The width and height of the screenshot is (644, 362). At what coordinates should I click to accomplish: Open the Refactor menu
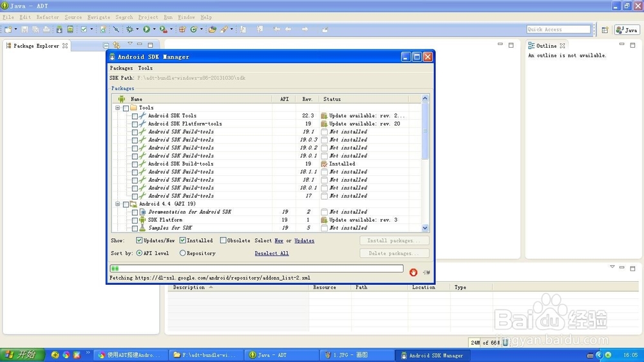[48, 17]
